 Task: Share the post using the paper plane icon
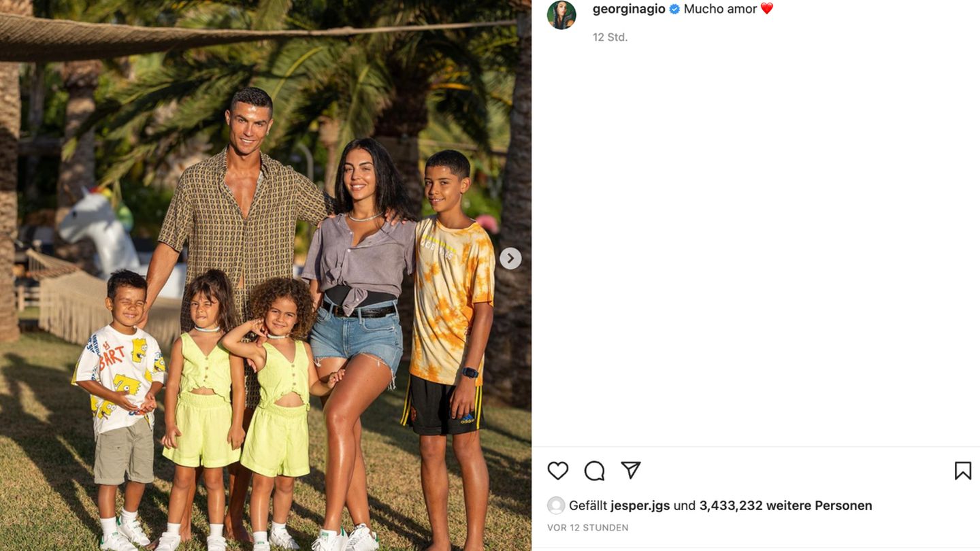coord(631,470)
